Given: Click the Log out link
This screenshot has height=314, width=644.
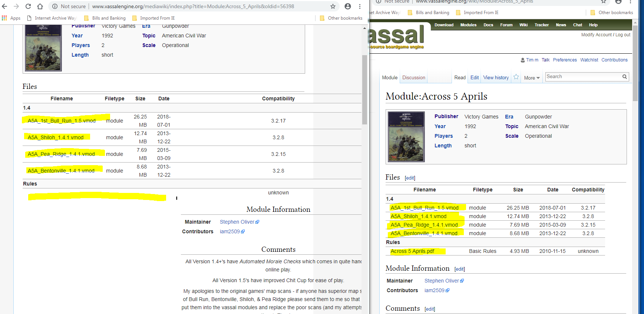Looking at the screenshot, I should 623,35.
